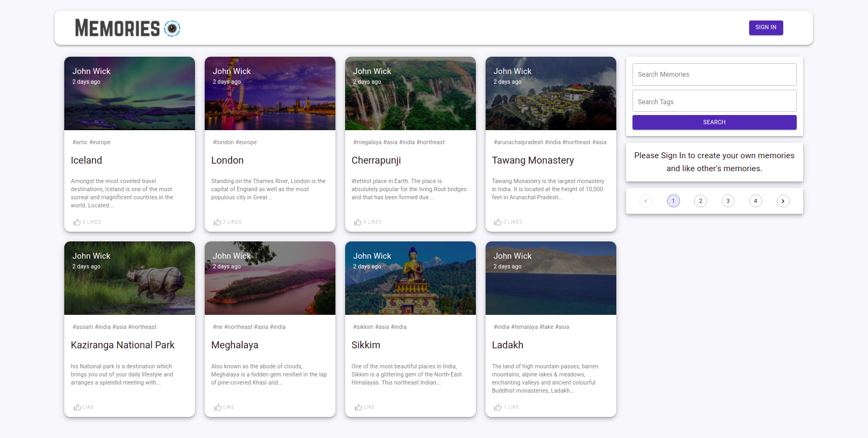Focus the Search Tags field
Screen dimensions: 868x438
click(x=715, y=101)
